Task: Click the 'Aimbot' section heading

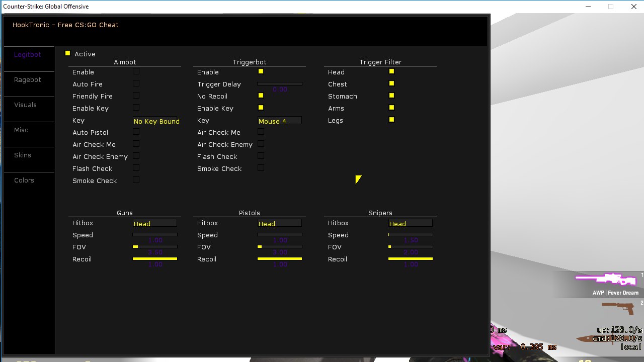Action: pyautogui.click(x=125, y=62)
